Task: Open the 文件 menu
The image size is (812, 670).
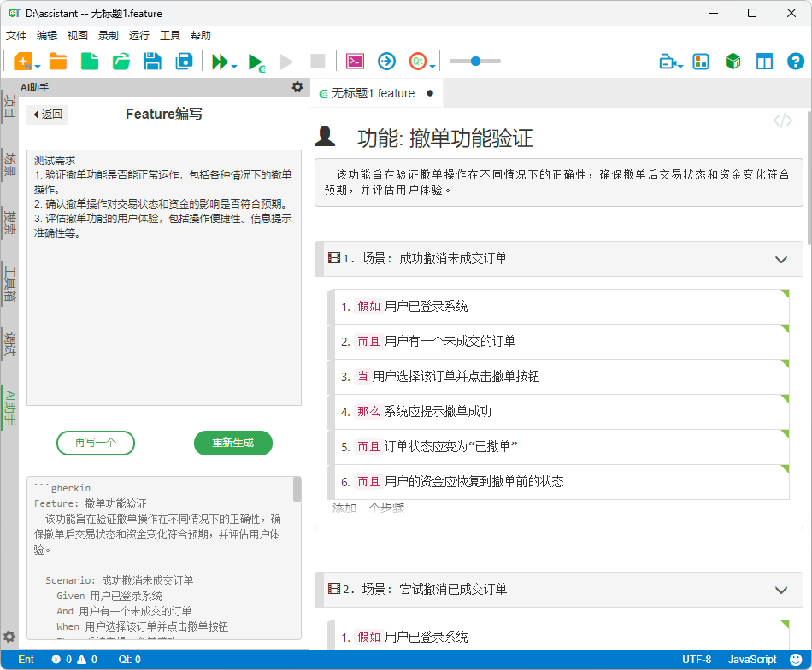Action: pos(16,35)
